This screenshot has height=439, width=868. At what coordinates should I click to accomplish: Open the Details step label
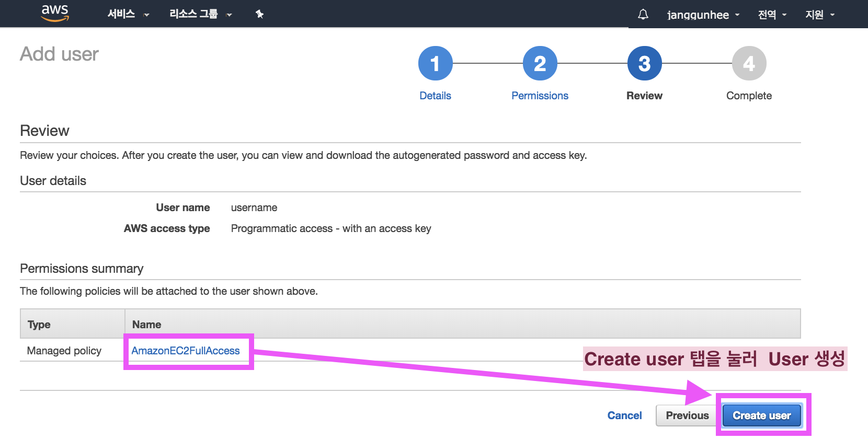(x=435, y=96)
